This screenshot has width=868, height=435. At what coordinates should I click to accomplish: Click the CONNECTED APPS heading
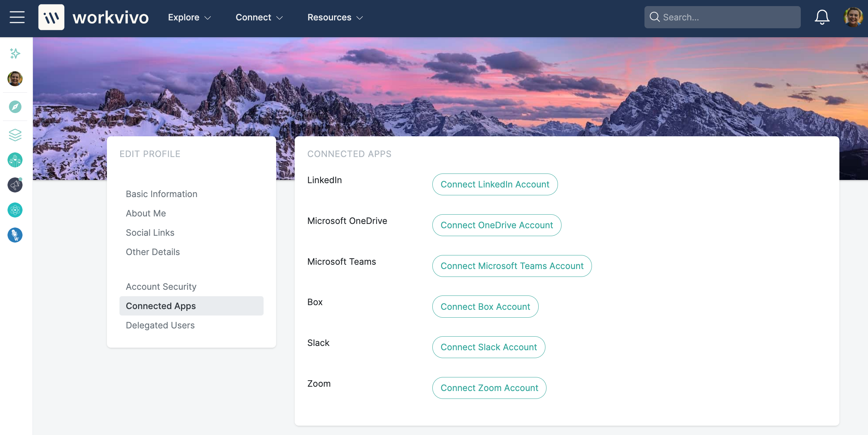tap(349, 154)
